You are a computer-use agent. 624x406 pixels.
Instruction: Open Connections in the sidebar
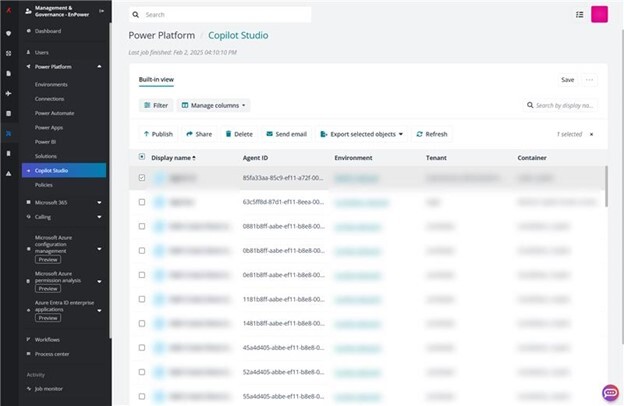49,99
